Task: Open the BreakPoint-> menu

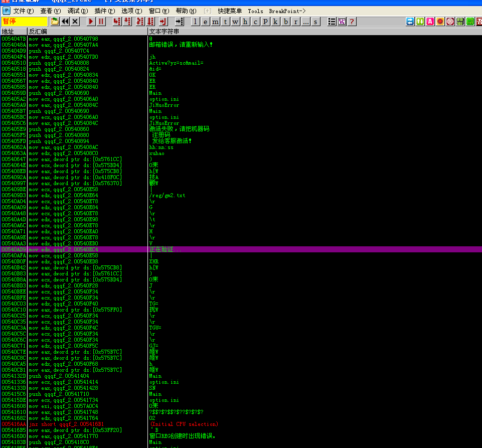Action: pos(287,11)
